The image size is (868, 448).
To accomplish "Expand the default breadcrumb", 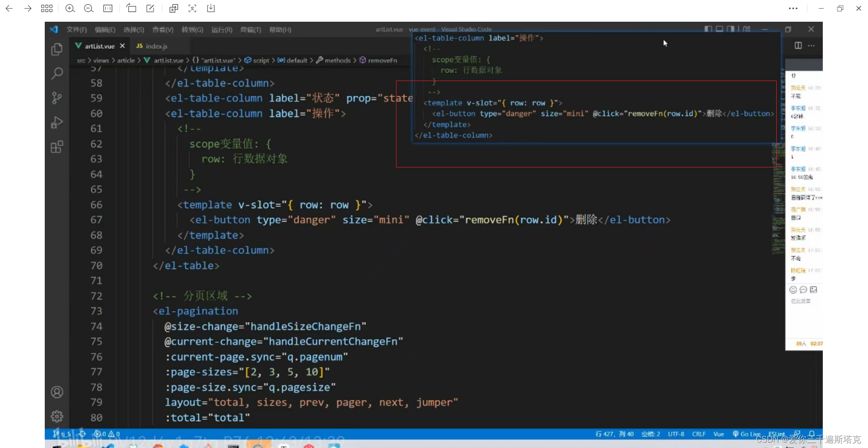I will pyautogui.click(x=292, y=60).
